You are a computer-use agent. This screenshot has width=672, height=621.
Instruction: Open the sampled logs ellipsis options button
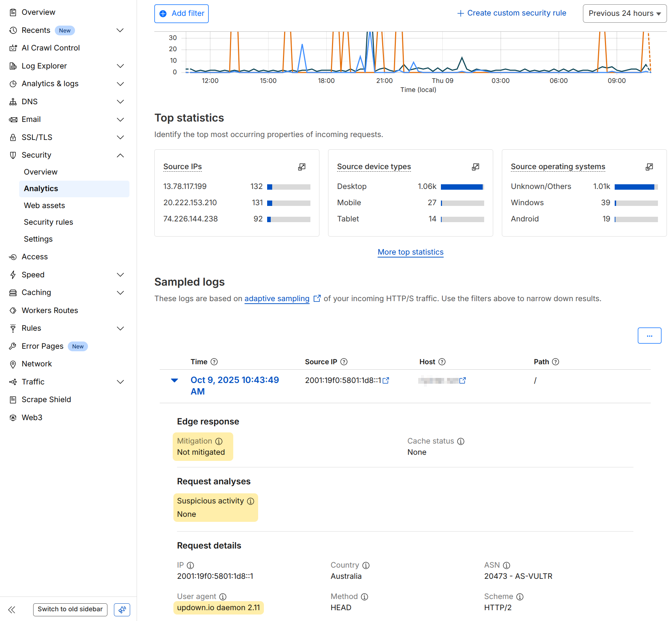(649, 336)
